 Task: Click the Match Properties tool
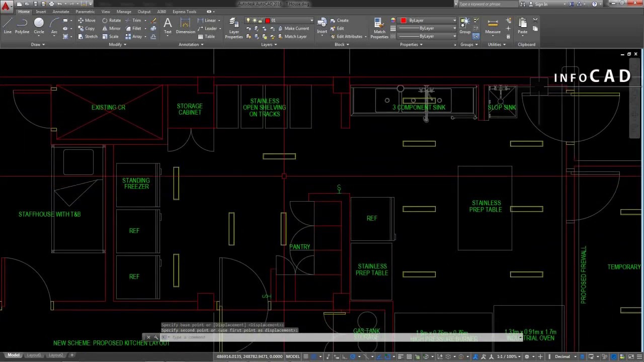[x=379, y=28]
